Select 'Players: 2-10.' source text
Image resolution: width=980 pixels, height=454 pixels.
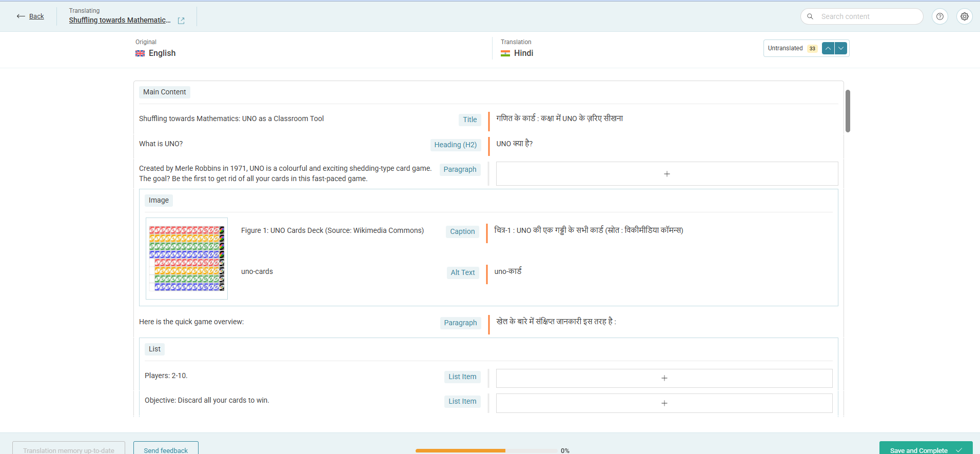click(x=166, y=376)
